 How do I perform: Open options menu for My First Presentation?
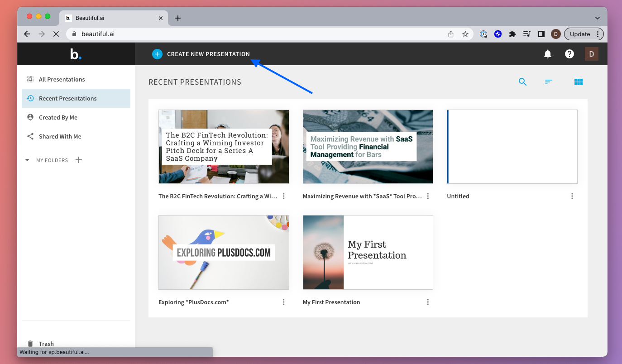(x=428, y=302)
